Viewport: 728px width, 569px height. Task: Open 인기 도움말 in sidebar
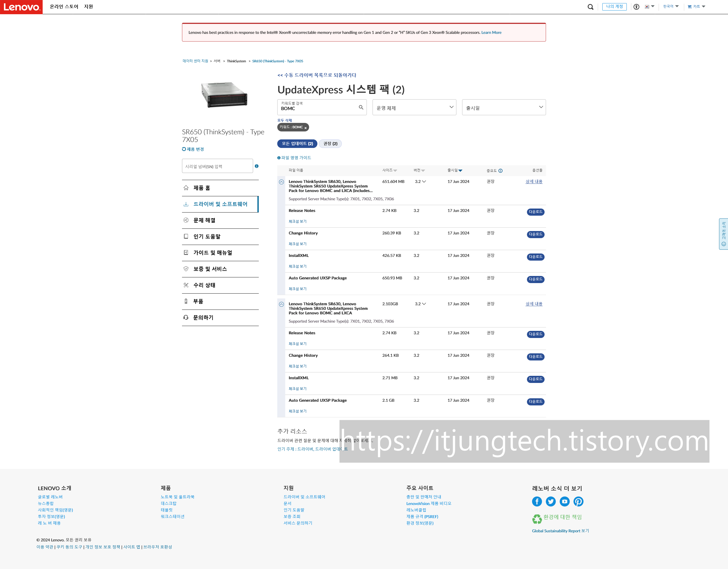(220, 237)
